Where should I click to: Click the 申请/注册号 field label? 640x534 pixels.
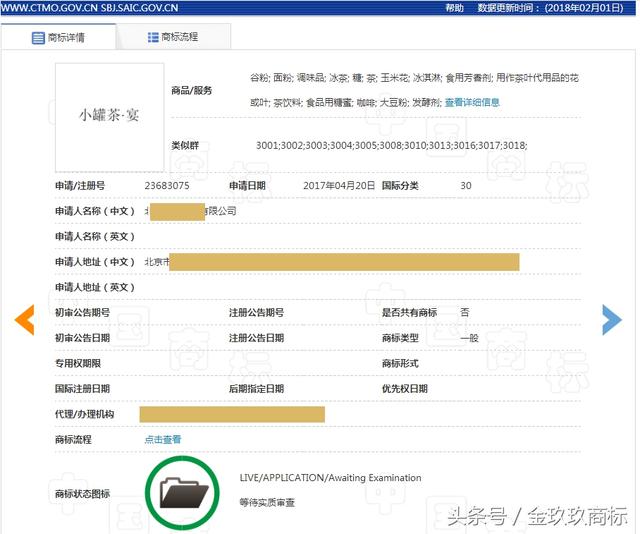pos(80,186)
